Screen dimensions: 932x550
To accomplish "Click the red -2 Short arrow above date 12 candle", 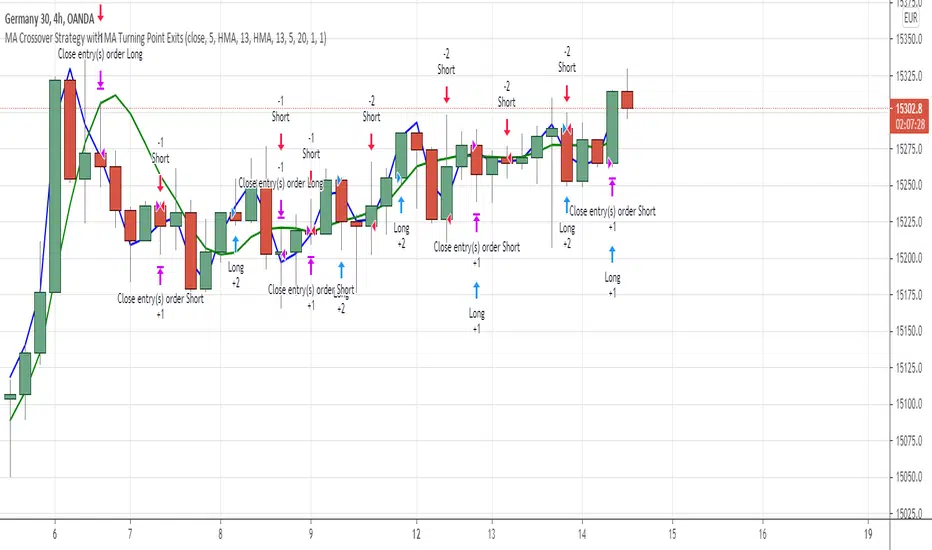I will pyautogui.click(x=446, y=95).
